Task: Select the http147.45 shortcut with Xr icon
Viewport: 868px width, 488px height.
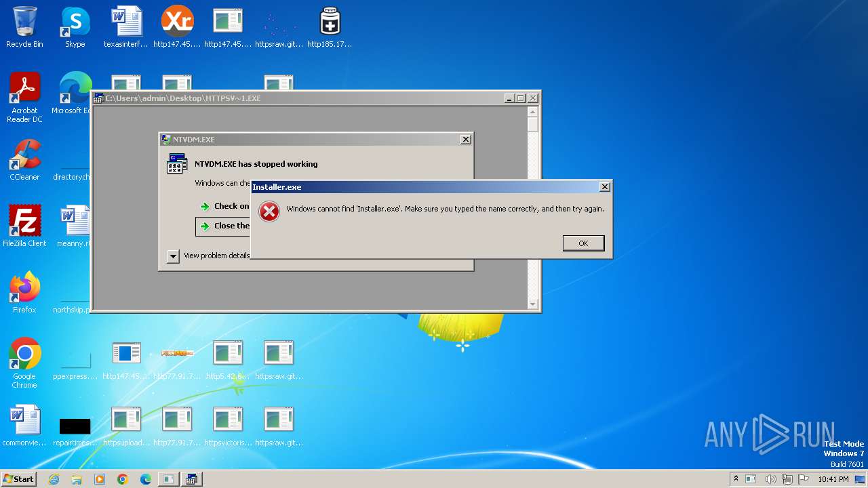Action: point(177,27)
